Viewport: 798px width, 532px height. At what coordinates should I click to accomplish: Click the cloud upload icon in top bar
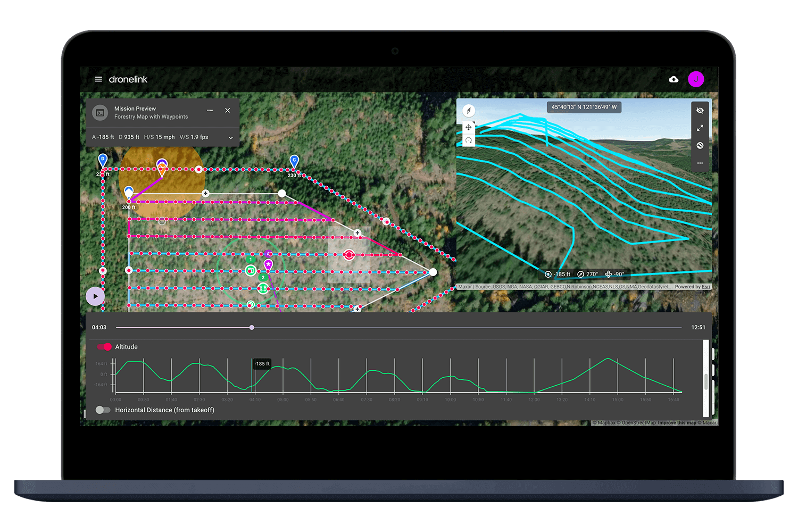click(674, 79)
